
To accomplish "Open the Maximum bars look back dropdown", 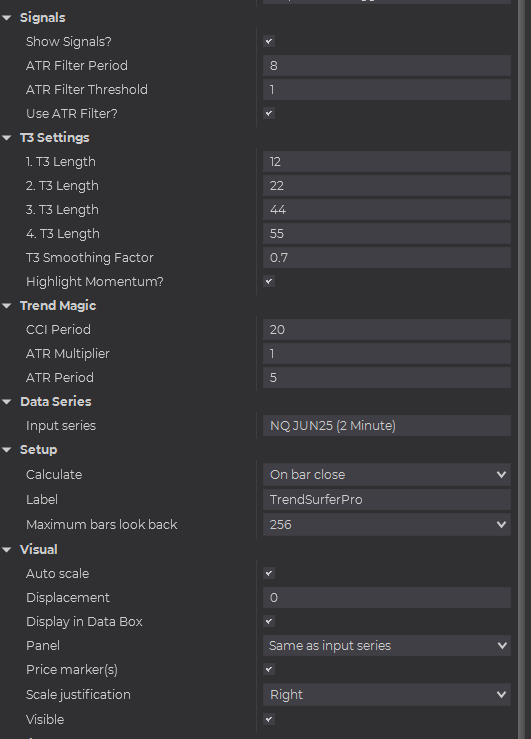I will coord(387,525).
